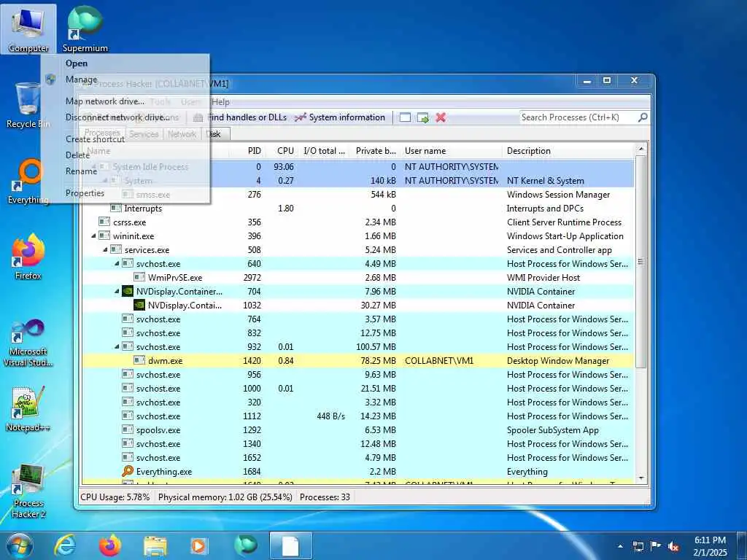Viewport: 747px width, 560px height.
Task: Click the Everything.exe process icon
Action: 128,472
